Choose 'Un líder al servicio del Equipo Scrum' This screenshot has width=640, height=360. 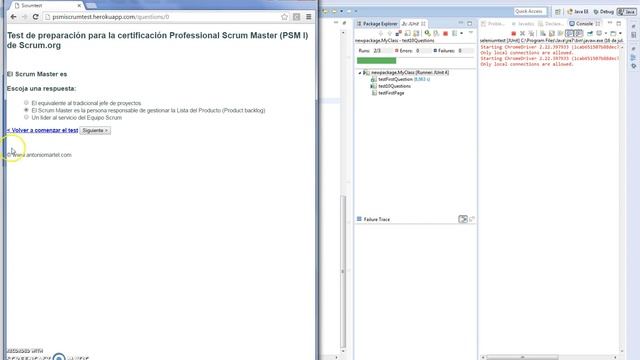(x=26, y=117)
